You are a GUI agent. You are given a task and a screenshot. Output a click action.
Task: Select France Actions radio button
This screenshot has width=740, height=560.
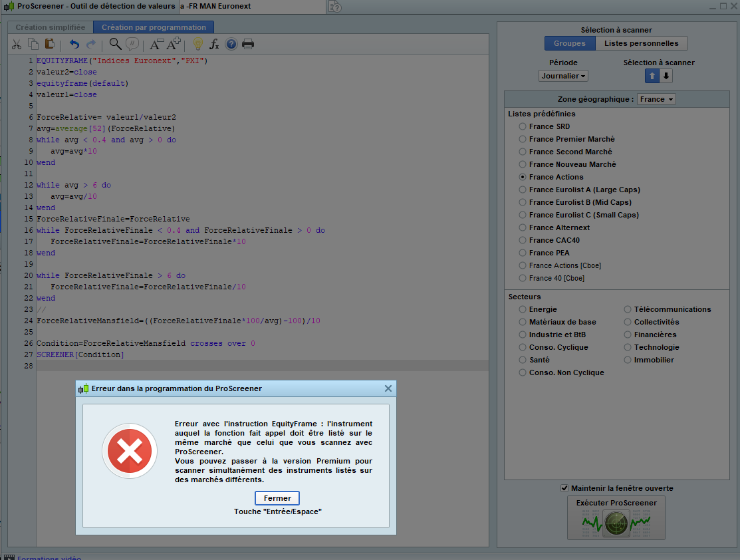pyautogui.click(x=523, y=177)
